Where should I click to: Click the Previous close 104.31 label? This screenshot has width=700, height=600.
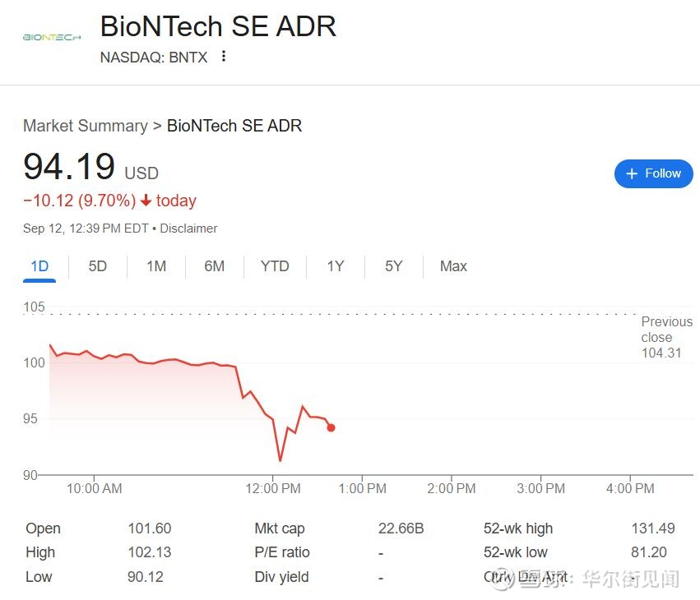coord(666,337)
